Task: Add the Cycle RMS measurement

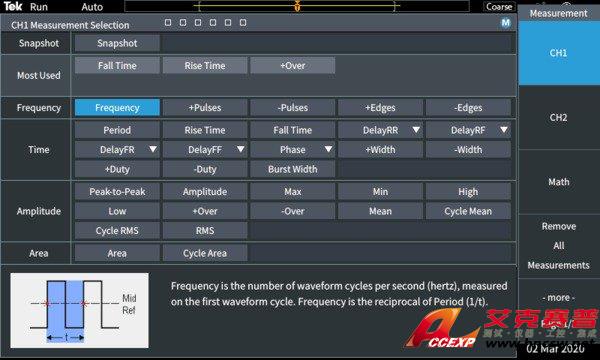Action: 117,230
